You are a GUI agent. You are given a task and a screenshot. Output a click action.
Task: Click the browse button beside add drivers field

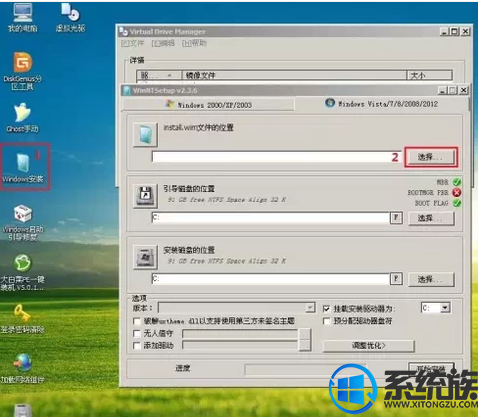coord(305,345)
